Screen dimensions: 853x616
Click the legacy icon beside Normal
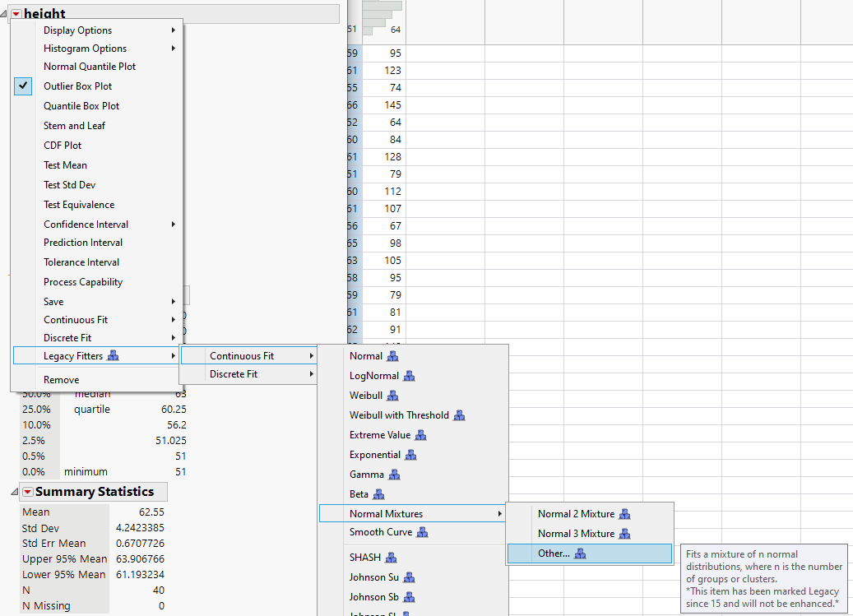point(392,356)
